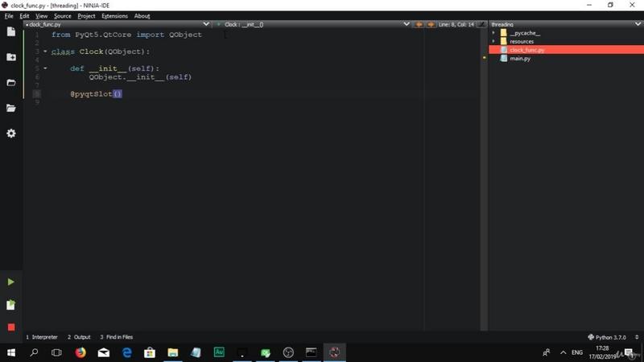Click the Open File folder icon
Viewport: 644px width, 362px height.
11,83
